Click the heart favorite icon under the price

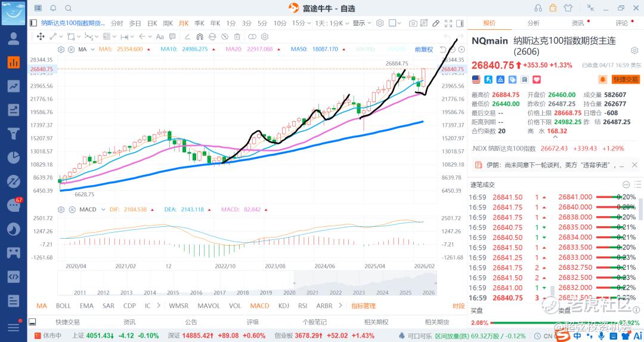click(x=537, y=79)
